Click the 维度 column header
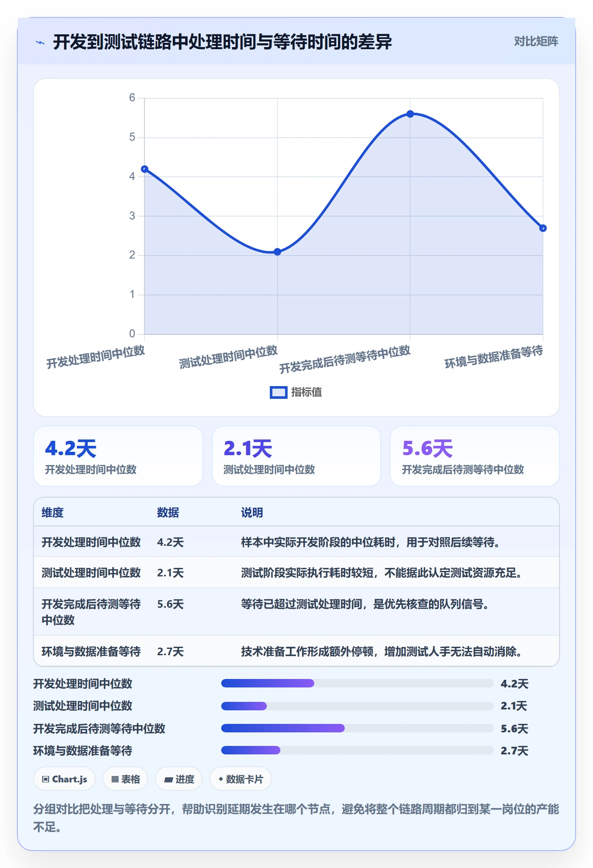This screenshot has width=593, height=868. click(x=53, y=512)
